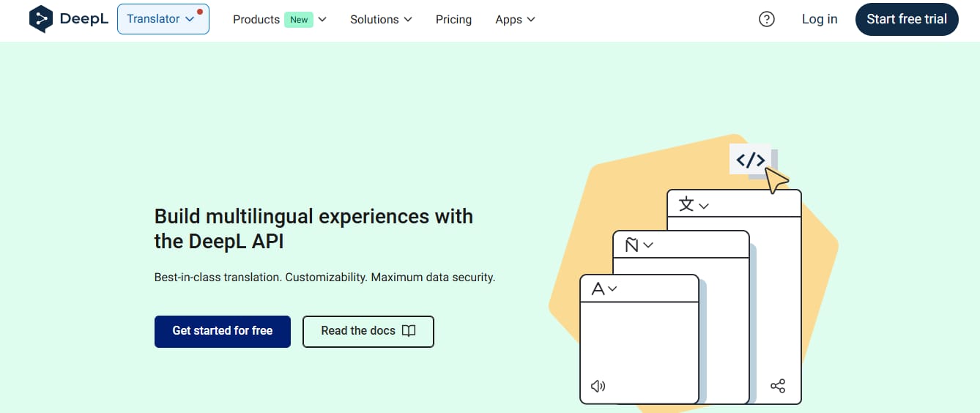980x413 pixels.
Task: Click the letter A language icon
Action: (598, 289)
